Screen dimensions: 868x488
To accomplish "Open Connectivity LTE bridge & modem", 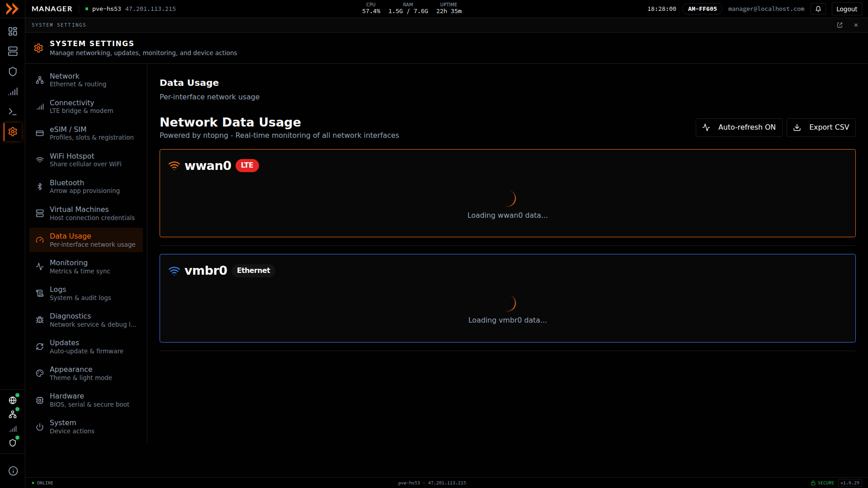I will (x=86, y=107).
